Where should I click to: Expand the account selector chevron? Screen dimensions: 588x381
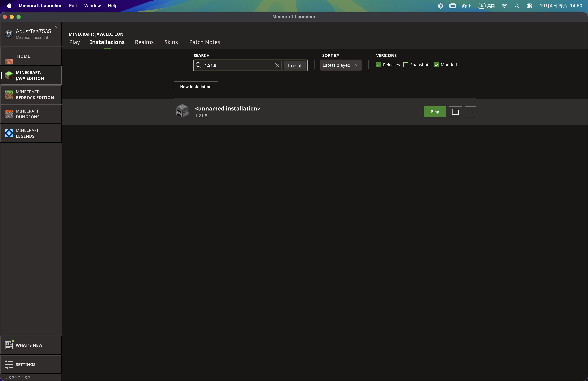pyautogui.click(x=57, y=27)
